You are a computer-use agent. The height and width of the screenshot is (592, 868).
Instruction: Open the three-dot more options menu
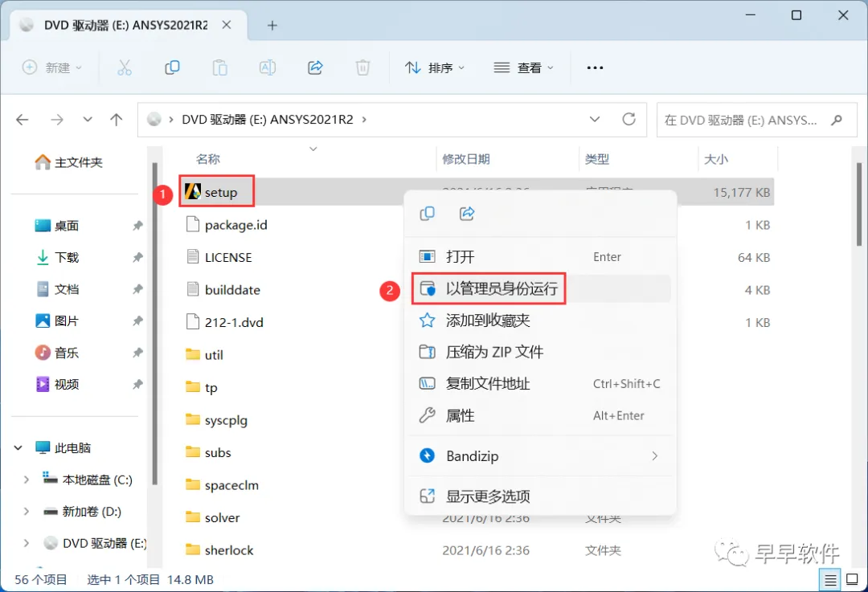click(x=595, y=67)
